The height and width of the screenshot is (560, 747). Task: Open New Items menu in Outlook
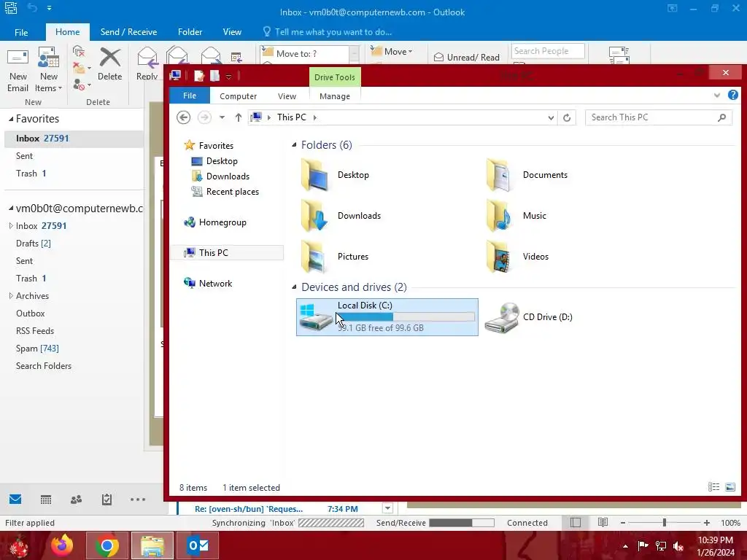[x=48, y=70]
